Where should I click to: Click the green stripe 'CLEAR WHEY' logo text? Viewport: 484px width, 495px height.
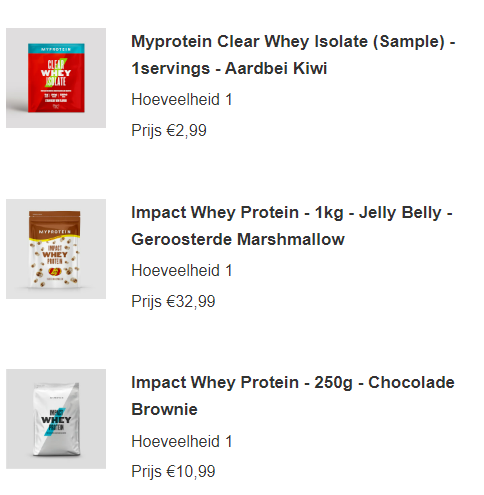[x=56, y=72]
